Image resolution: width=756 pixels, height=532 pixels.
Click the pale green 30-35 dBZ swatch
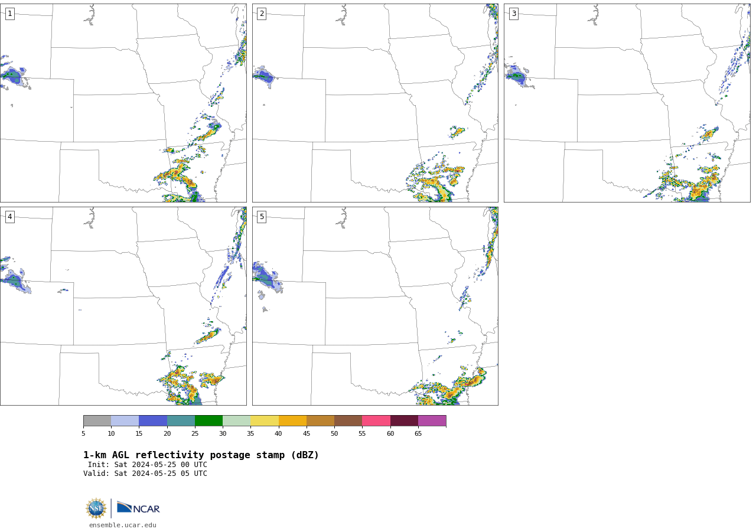point(237,421)
